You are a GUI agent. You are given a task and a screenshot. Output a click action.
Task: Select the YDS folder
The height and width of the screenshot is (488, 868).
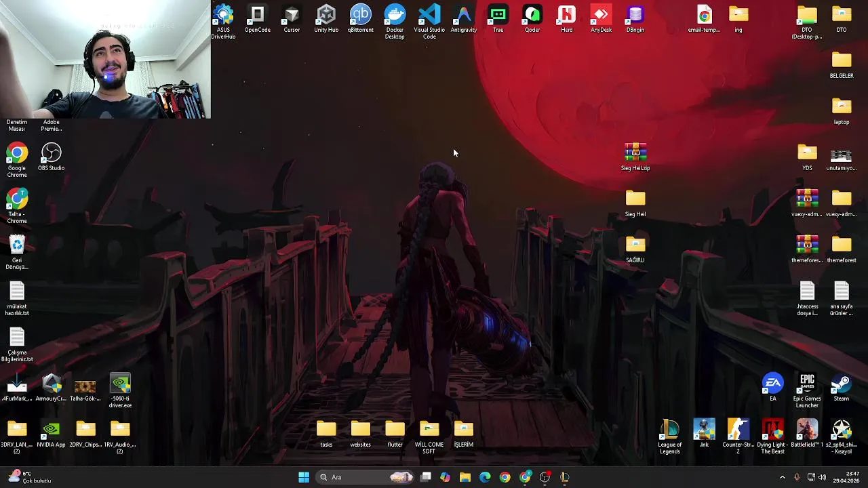(x=807, y=157)
